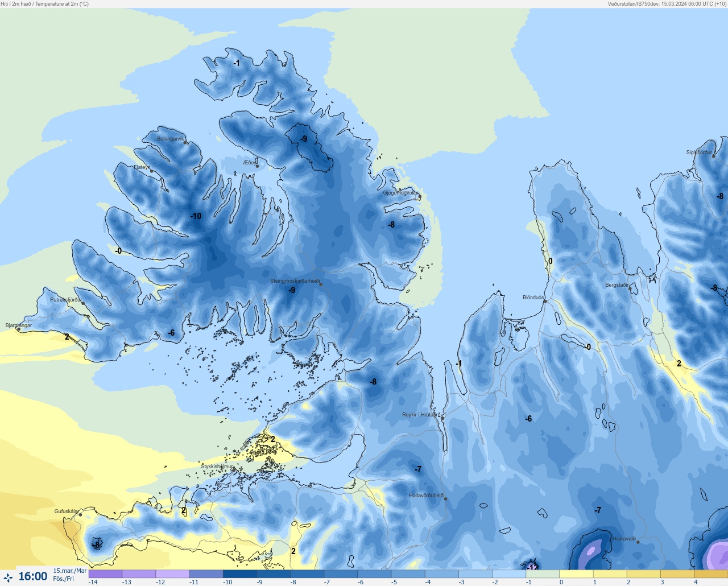
Task: Pick the legend swatch between -12 and -11
Action: (x=173, y=574)
